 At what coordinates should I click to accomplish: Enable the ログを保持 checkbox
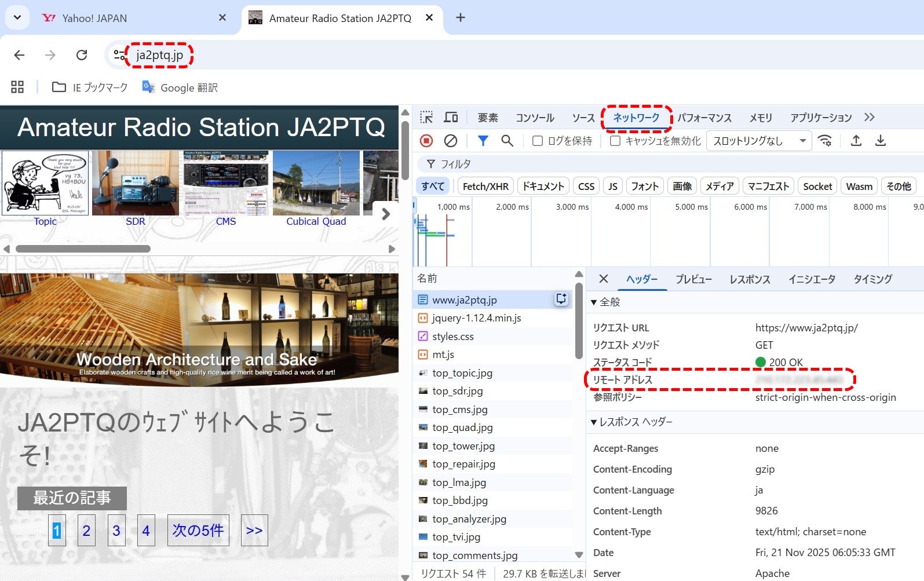click(x=538, y=141)
